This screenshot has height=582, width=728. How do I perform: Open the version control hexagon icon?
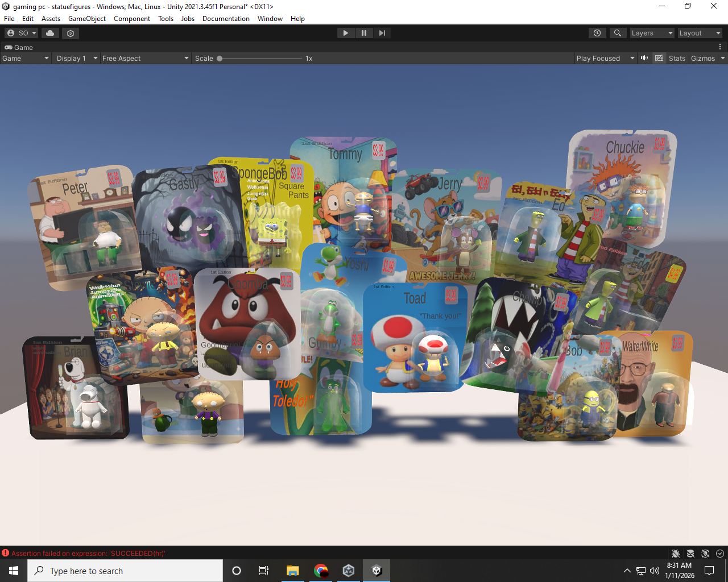click(71, 33)
